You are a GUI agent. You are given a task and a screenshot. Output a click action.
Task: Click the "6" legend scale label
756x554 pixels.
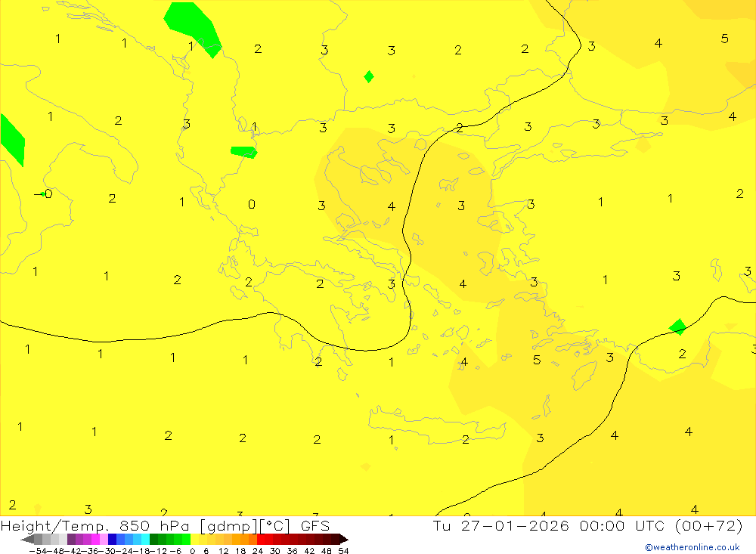tap(206, 551)
